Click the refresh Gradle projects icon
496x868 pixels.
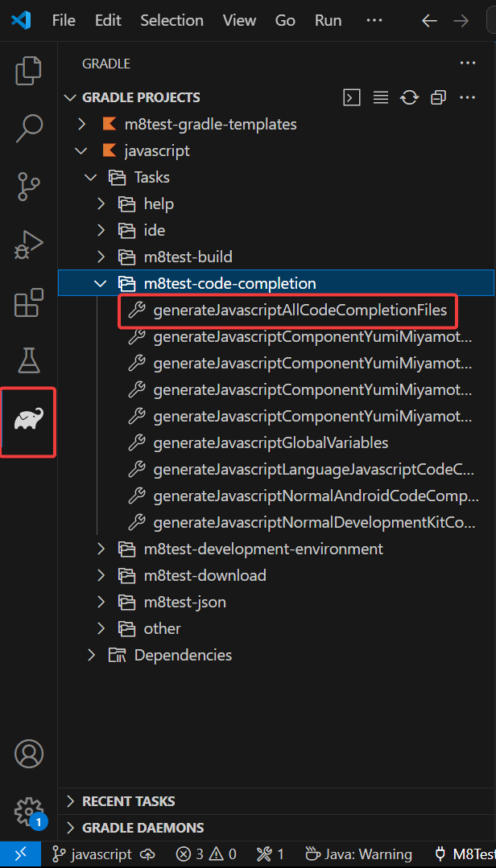pos(410,97)
